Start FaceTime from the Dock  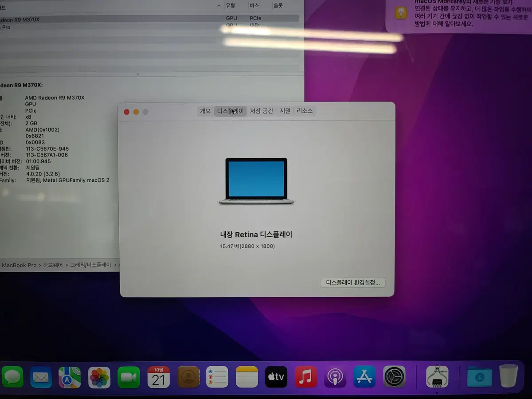(x=129, y=378)
